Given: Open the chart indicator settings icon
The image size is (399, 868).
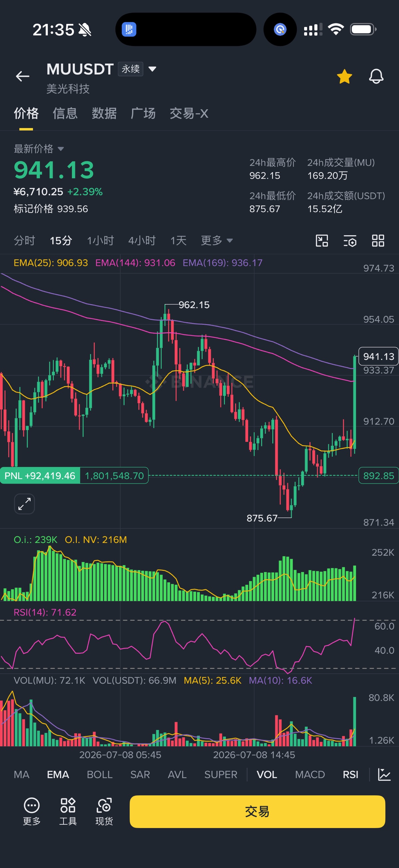Looking at the screenshot, I should [350, 241].
